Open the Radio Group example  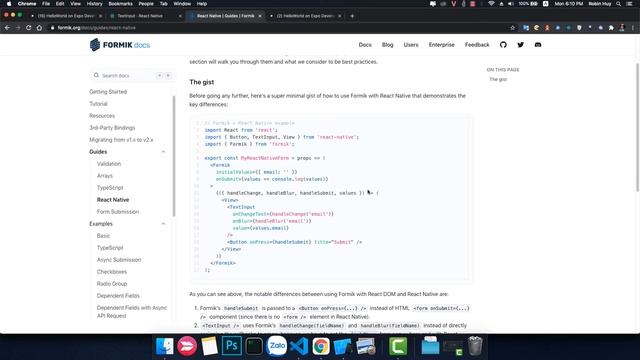112,284
